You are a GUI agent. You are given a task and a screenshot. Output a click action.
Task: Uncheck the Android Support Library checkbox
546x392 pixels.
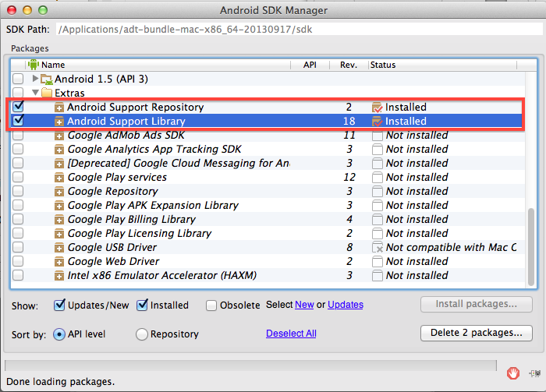[x=18, y=120]
